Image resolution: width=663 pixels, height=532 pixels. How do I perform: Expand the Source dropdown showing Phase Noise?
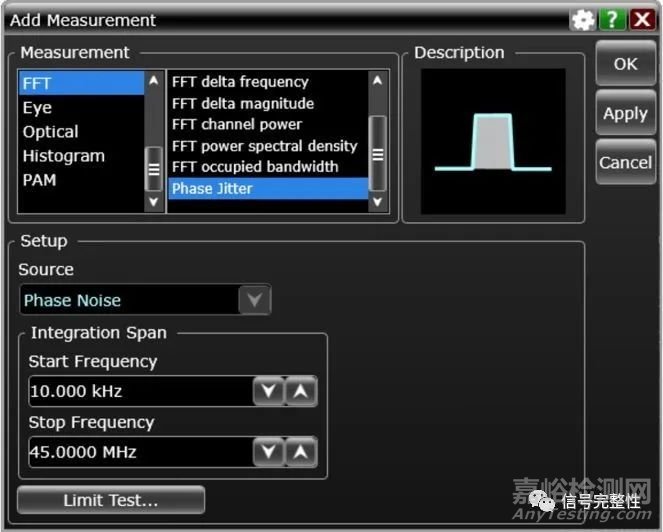click(254, 300)
